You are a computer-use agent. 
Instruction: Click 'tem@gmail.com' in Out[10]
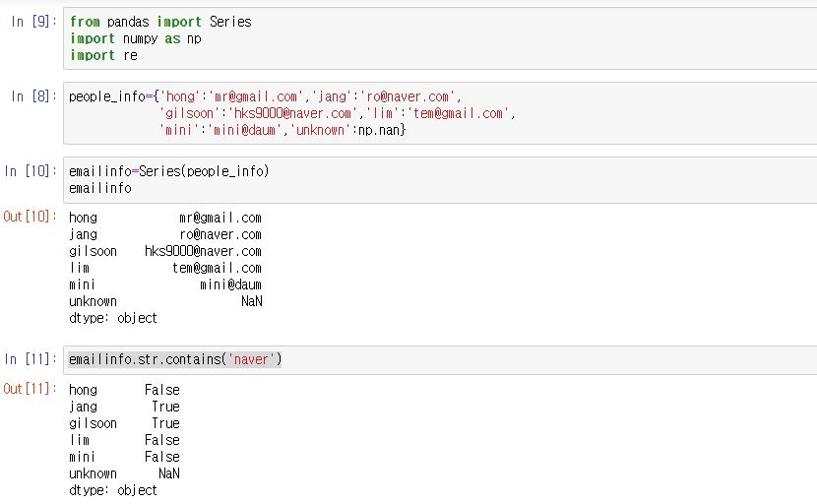217,268
